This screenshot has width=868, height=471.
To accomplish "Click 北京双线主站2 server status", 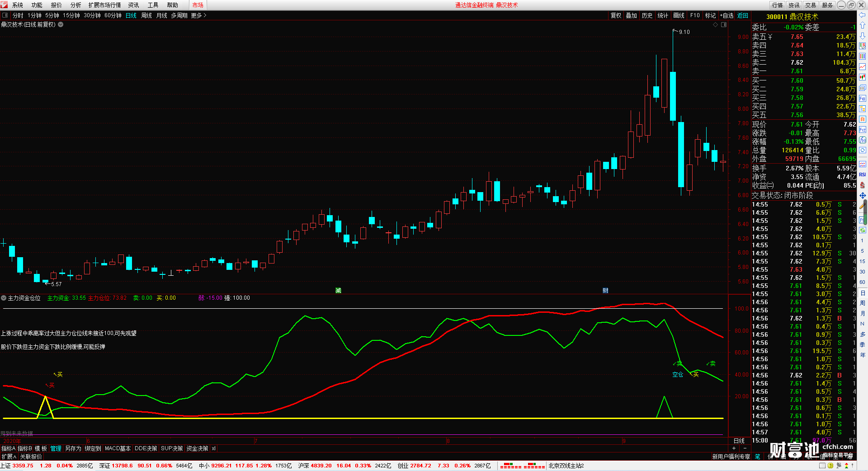I will [x=566, y=466].
